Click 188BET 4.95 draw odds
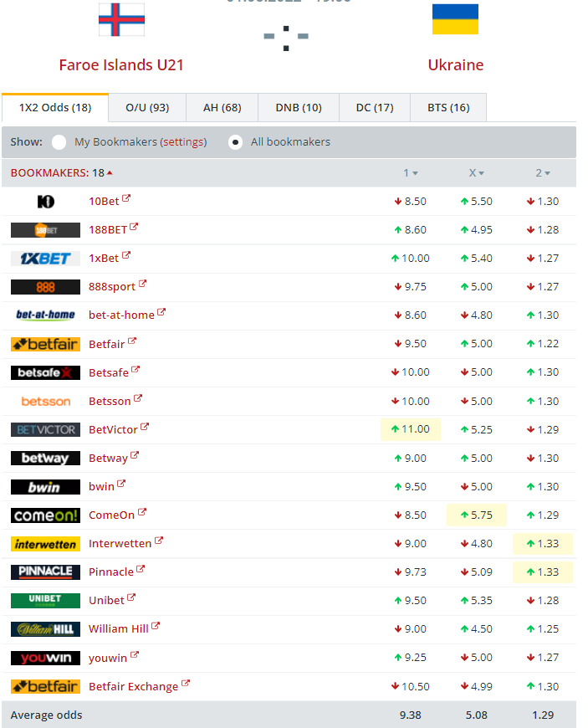The width and height of the screenshot is (588, 728). tap(477, 230)
